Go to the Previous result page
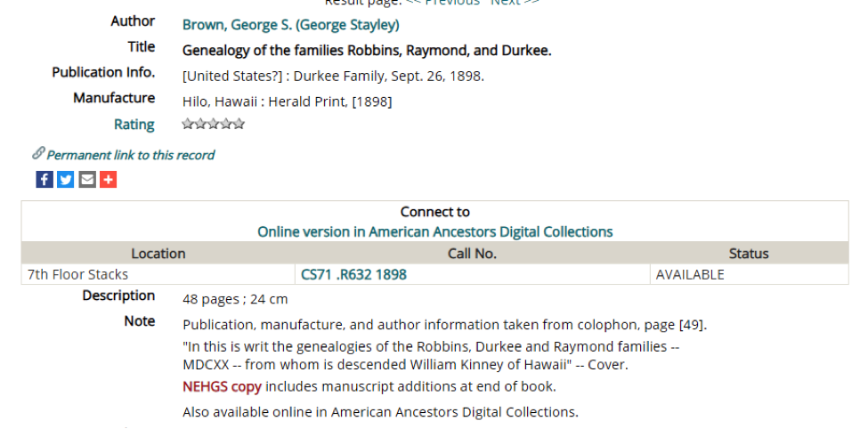 442,2
